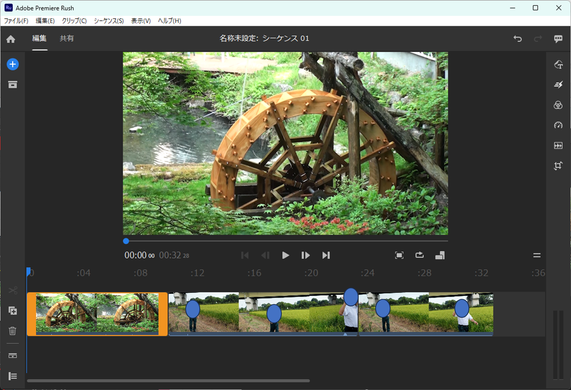Click the Play button
Screen dimensions: 571x390
coord(286,255)
